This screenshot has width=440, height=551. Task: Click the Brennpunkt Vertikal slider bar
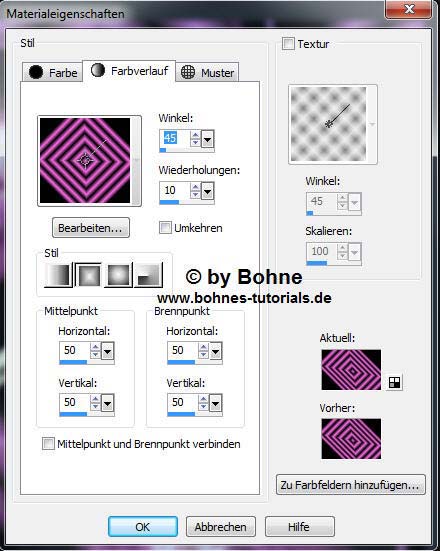point(195,414)
